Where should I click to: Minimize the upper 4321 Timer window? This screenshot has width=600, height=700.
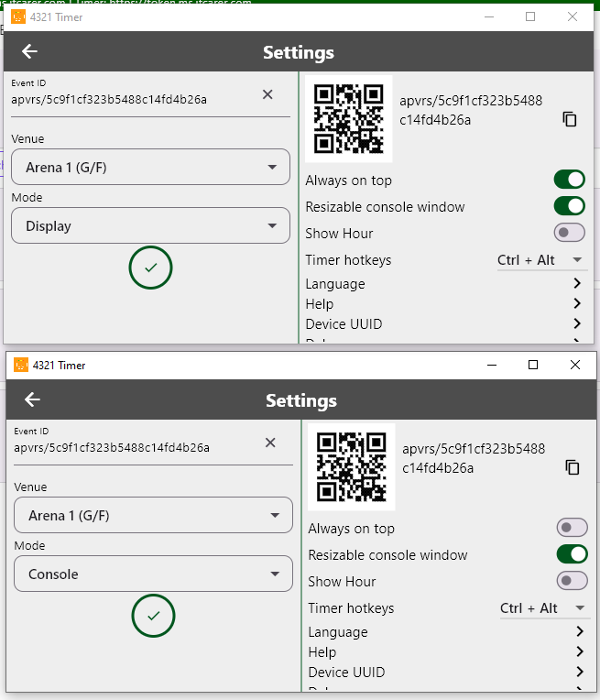coord(489,17)
